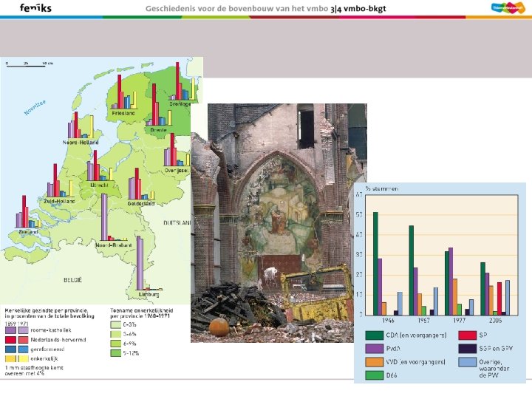Click the 'BELGIË' country label
Image resolution: width=532 pixels, height=399 pixels.
(x=72, y=280)
